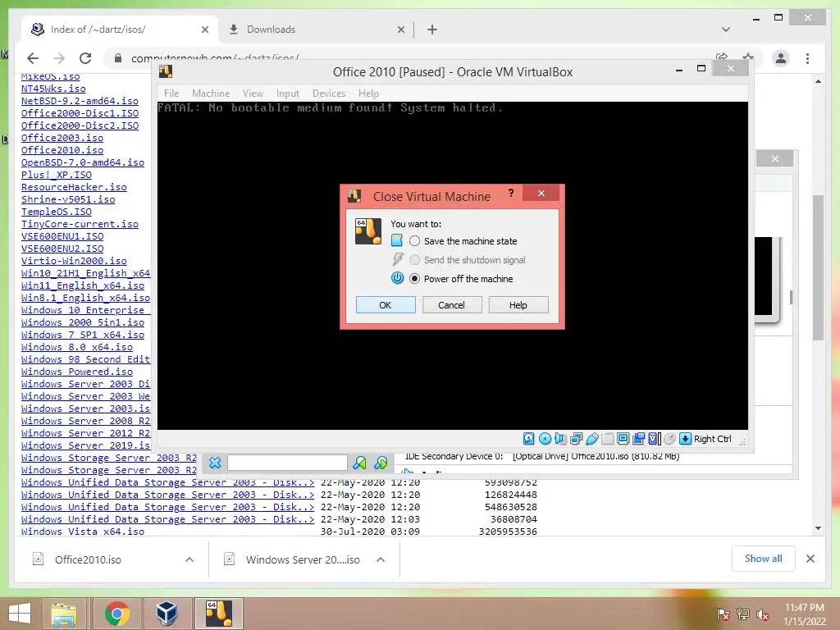Open the Machine menu in VirtualBox
840x630 pixels.
(x=211, y=94)
